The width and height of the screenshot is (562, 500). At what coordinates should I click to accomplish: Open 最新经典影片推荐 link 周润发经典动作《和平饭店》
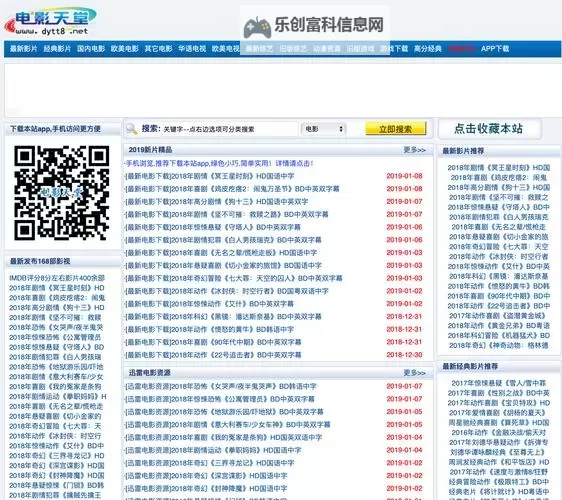coord(499,462)
